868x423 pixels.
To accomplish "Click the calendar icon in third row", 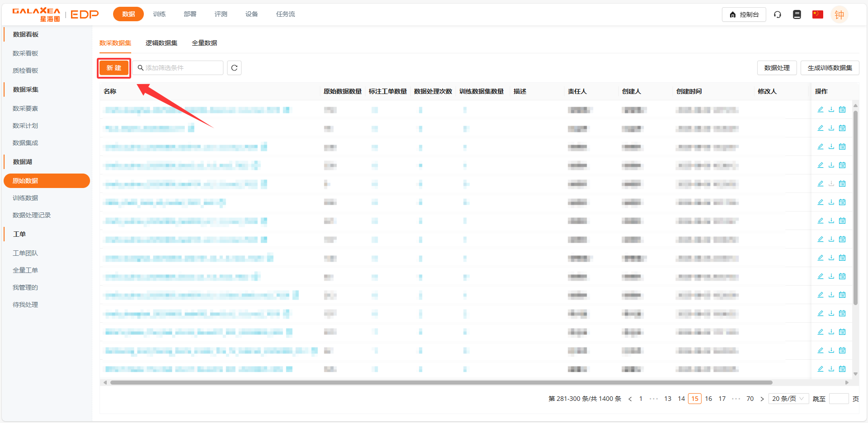I will pyautogui.click(x=842, y=146).
